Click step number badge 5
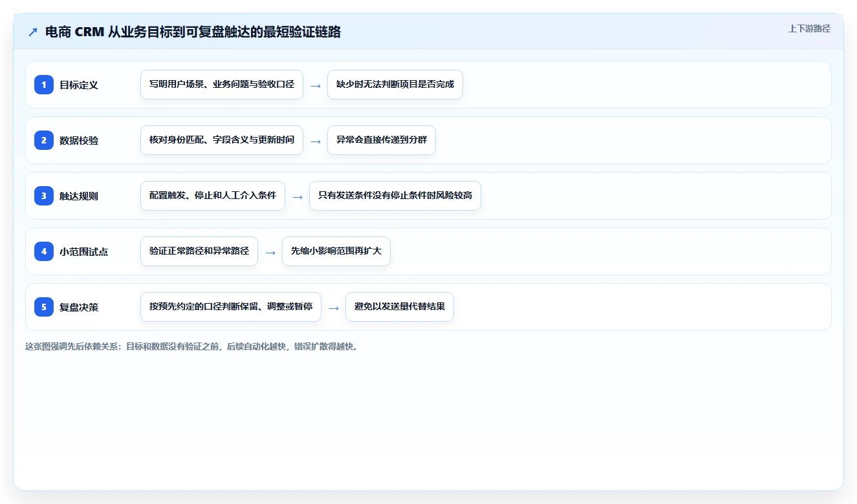 [x=44, y=307]
